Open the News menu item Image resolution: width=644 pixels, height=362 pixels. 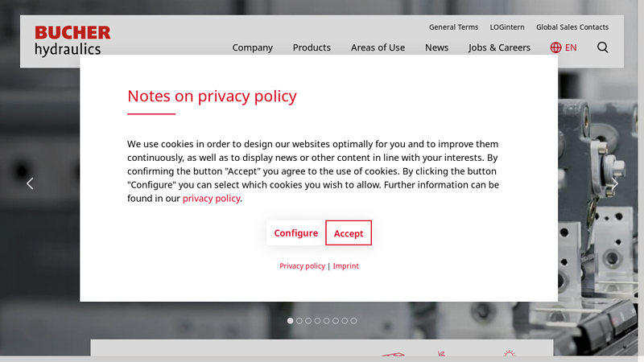(x=437, y=47)
